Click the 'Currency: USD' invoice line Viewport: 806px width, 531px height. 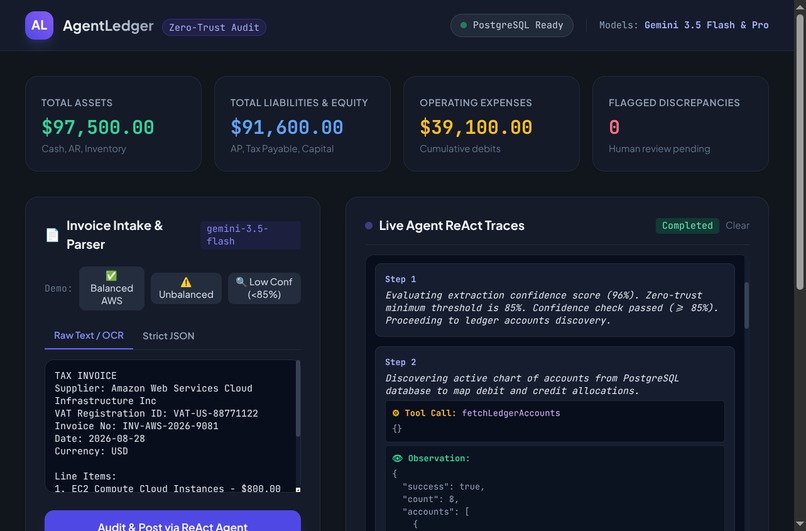91,451
